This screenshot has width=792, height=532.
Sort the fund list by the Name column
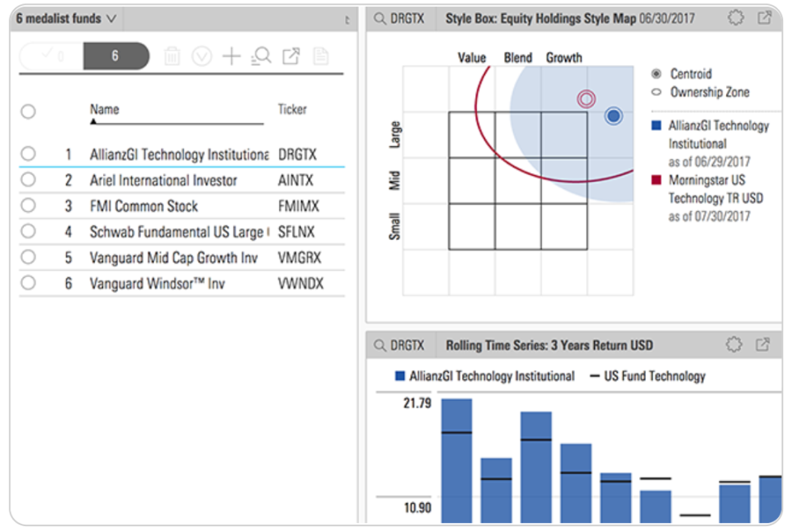103,108
